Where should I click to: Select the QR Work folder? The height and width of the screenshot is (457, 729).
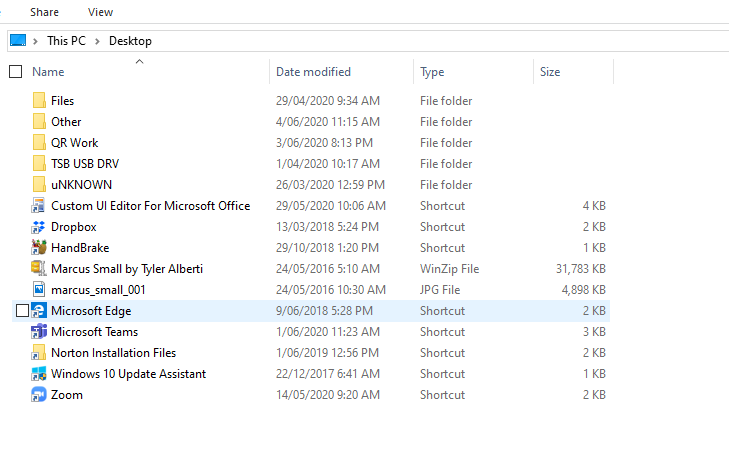pos(74,143)
